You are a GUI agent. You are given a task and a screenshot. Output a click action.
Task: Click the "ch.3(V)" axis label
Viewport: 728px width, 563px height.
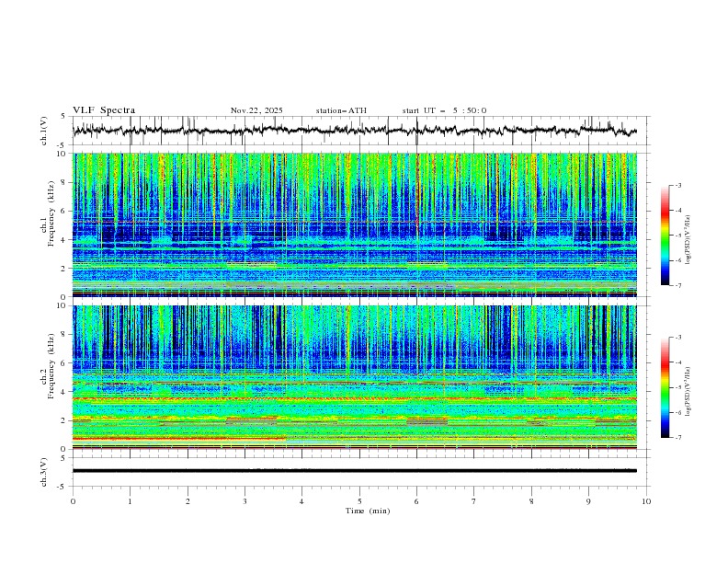(44, 472)
